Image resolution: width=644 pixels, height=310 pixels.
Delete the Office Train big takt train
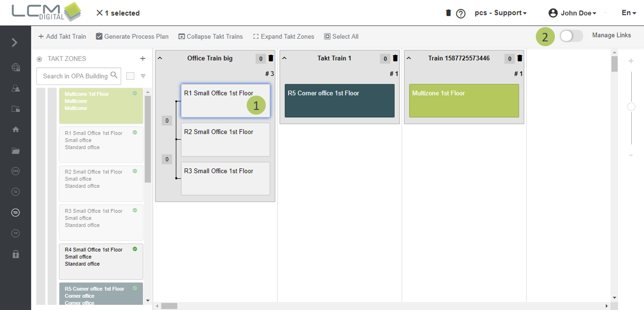pyautogui.click(x=271, y=58)
